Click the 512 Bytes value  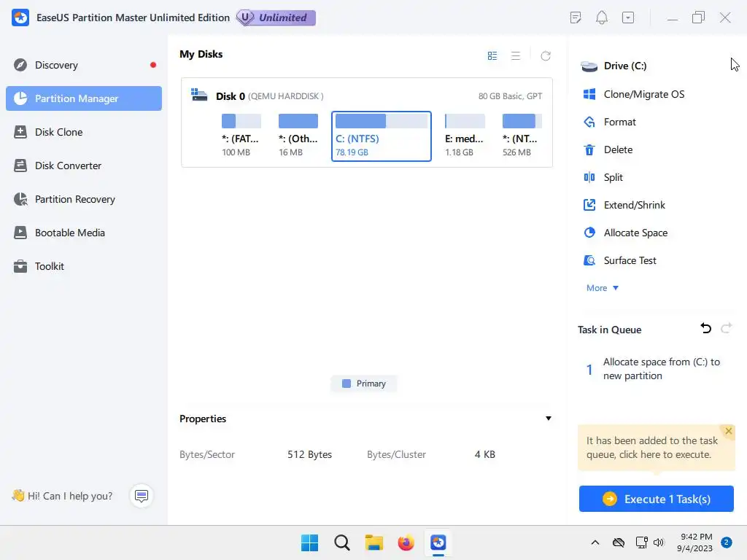pos(309,454)
